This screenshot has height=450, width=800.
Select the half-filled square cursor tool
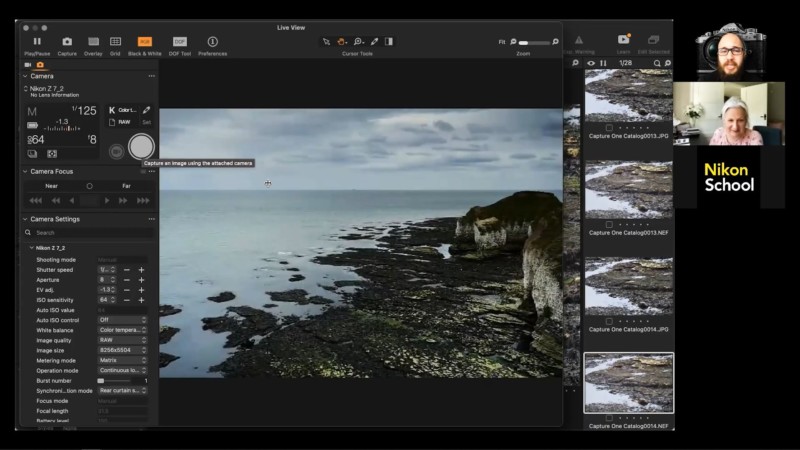(x=389, y=41)
